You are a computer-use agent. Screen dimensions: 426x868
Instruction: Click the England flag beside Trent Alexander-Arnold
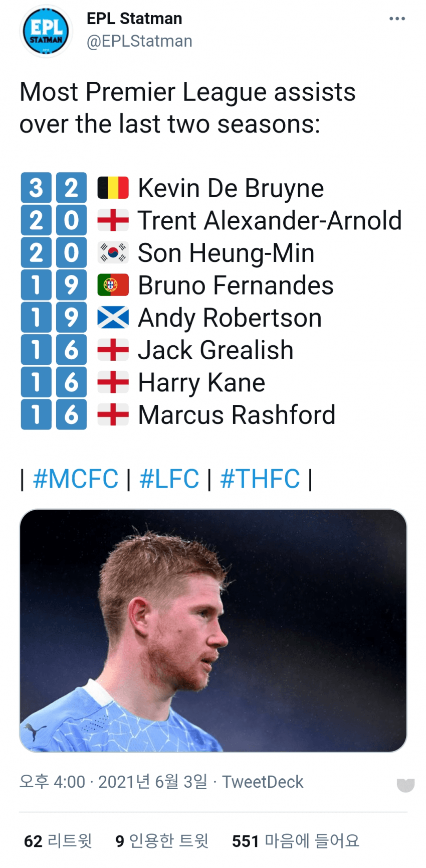[113, 221]
